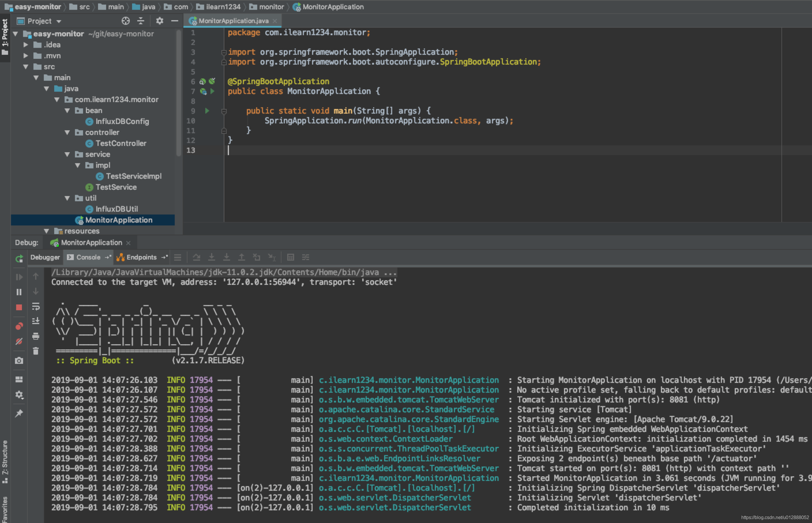Image resolution: width=812 pixels, height=523 pixels.
Task: Locate current file with crosshair icon
Action: point(126,21)
